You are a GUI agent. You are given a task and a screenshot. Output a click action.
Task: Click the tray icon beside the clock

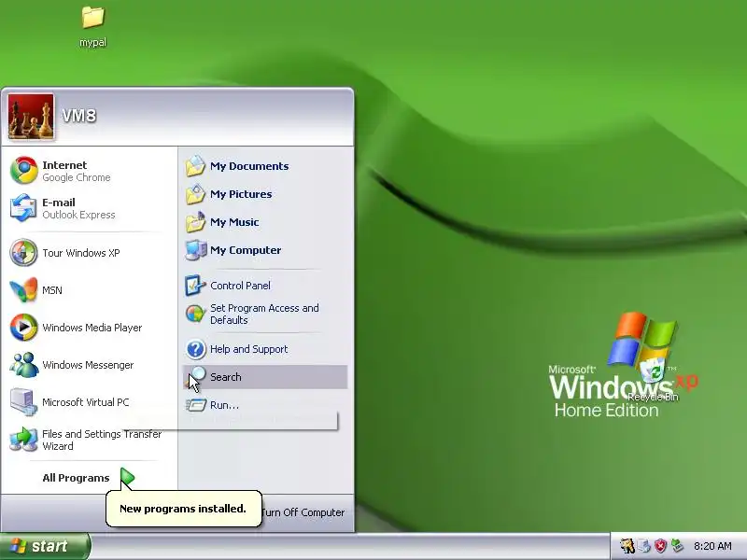tap(676, 546)
